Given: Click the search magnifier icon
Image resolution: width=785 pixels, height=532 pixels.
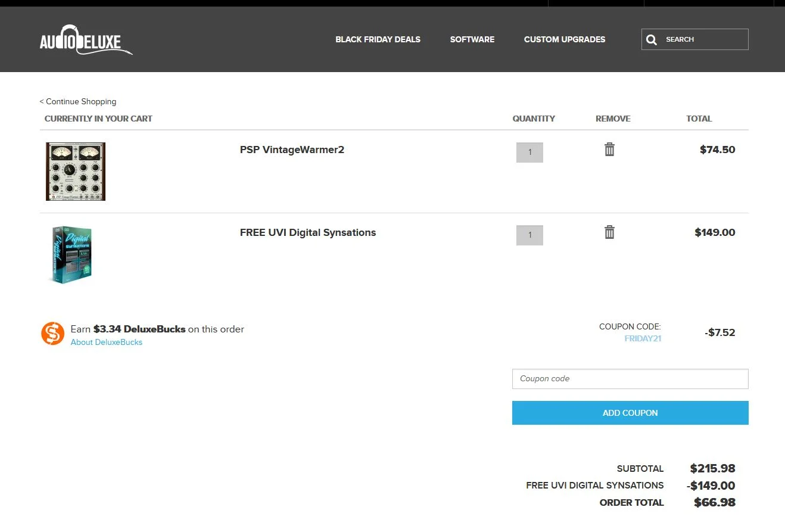Looking at the screenshot, I should tap(652, 40).
